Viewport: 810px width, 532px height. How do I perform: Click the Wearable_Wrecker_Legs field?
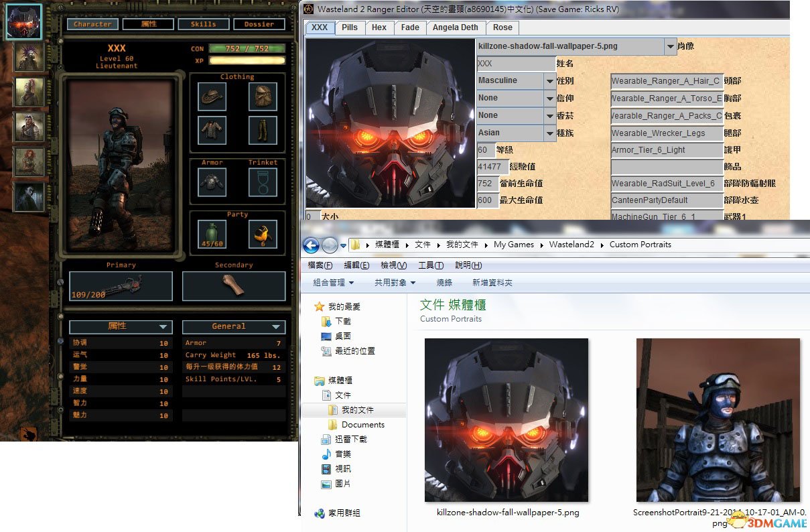tap(667, 133)
